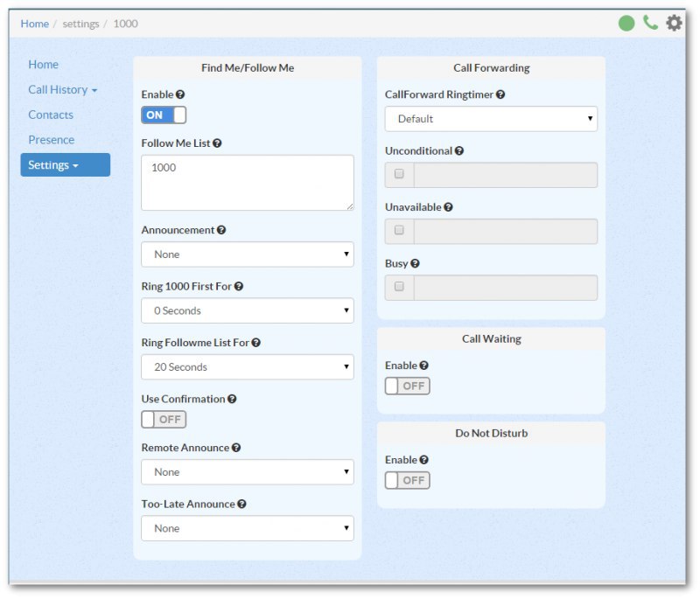Enable the Call Waiting toggle
Viewport: 700px width, 599px height.
[408, 386]
